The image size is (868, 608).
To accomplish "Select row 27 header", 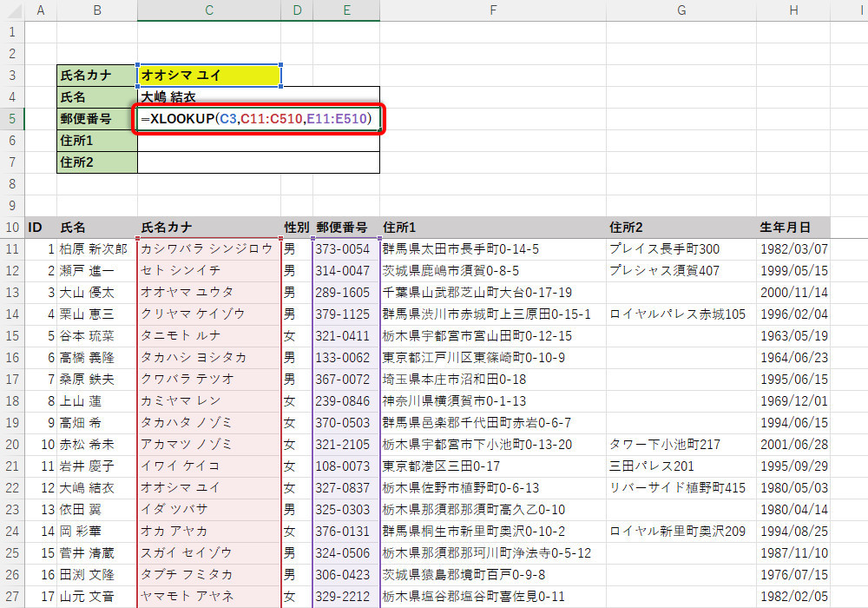I will click(12, 597).
